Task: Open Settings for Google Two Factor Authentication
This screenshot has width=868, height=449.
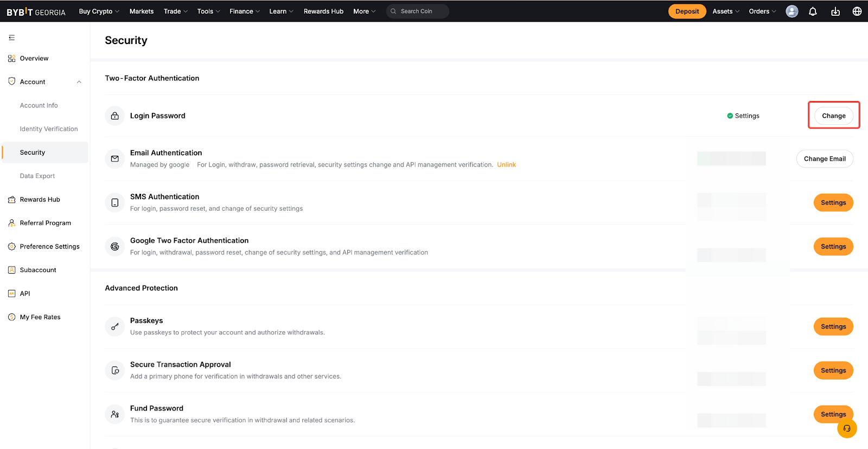Action: click(x=833, y=246)
